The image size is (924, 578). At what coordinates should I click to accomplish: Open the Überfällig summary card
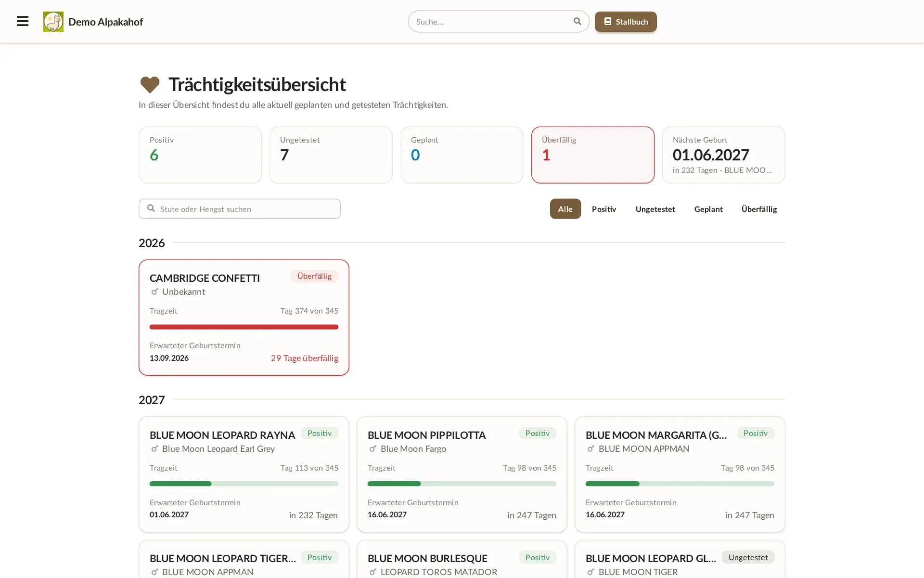click(x=592, y=155)
